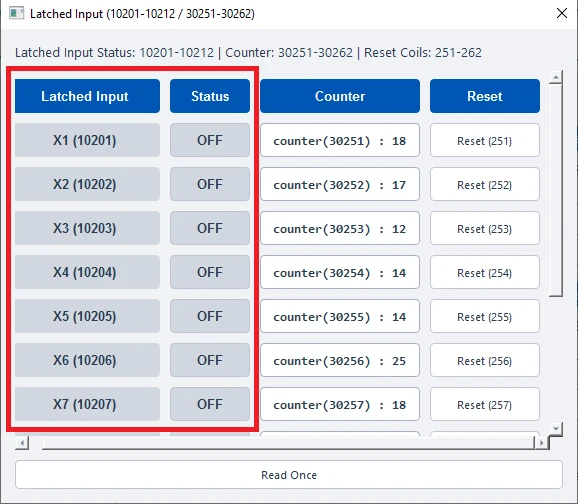Screen dimensions: 579x504
Task: Select the X6 (10206) input label
Action: 88,360
